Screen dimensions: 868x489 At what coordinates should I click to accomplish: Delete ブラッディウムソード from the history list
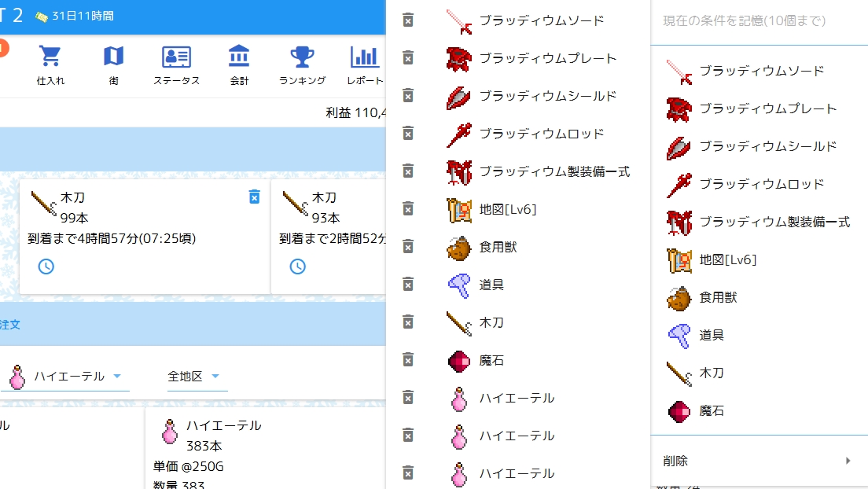[x=407, y=20]
